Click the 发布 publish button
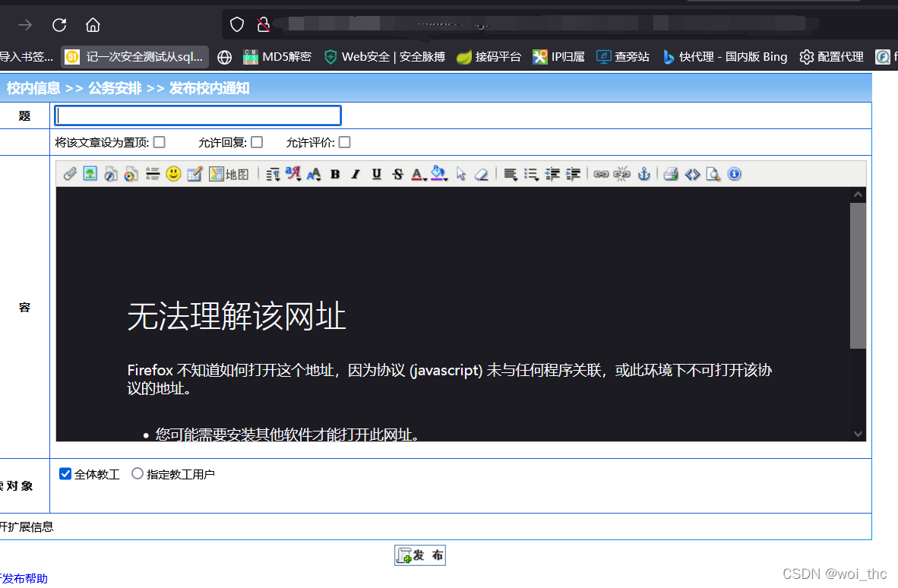Screen dimensions: 898x588 pos(420,555)
